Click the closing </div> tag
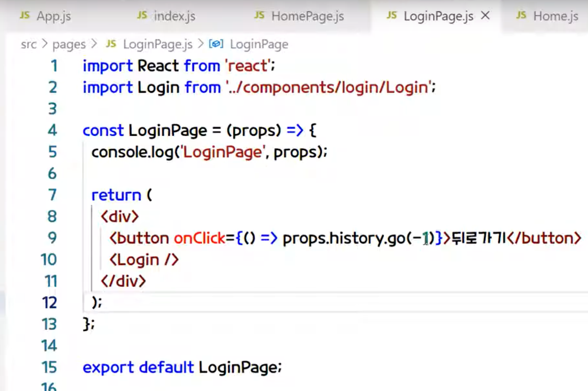 pyautogui.click(x=123, y=281)
